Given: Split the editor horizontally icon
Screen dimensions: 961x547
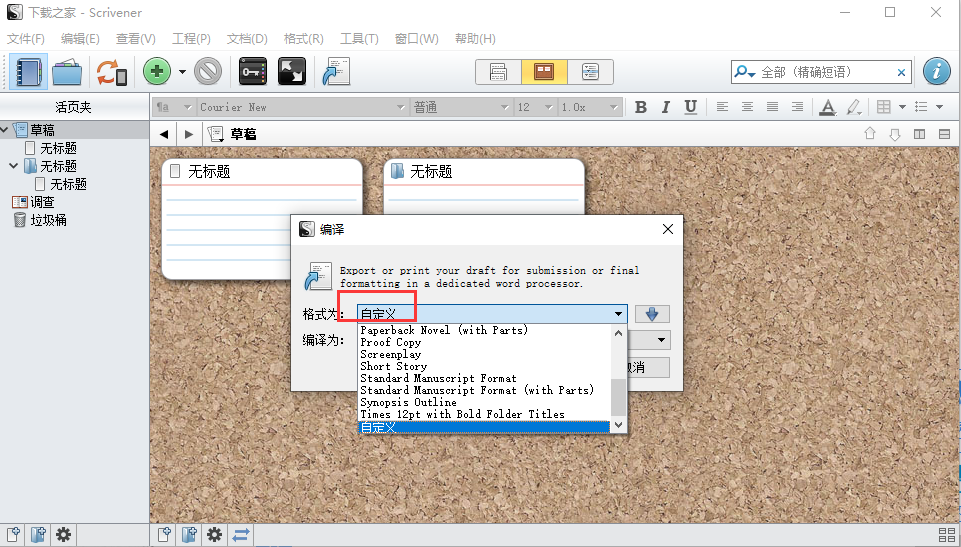Looking at the screenshot, I should click(944, 134).
